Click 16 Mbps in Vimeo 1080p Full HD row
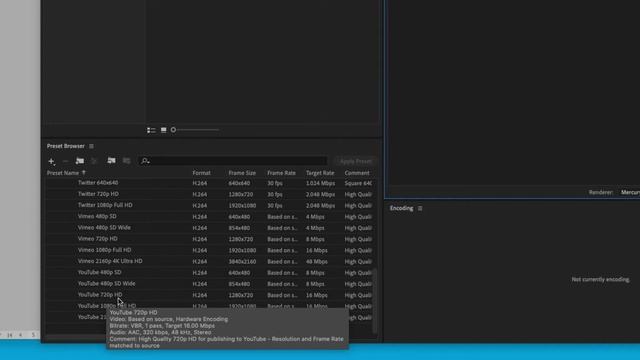The image size is (640, 360). 317,250
